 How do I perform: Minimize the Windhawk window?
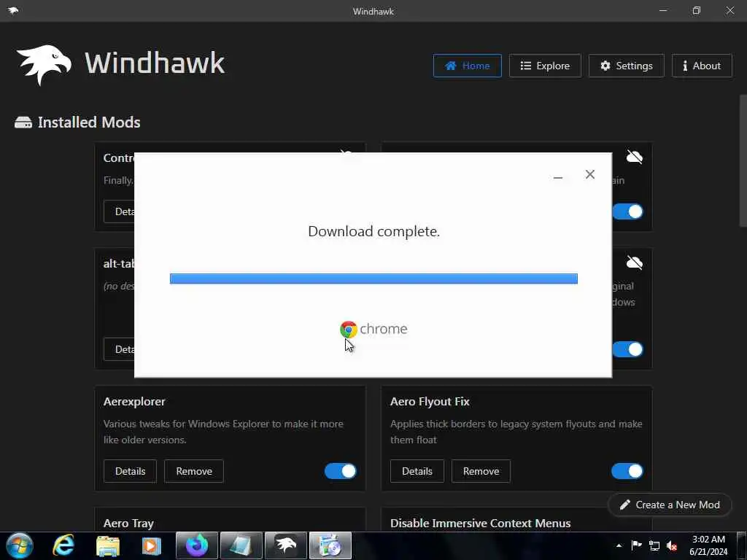point(663,10)
